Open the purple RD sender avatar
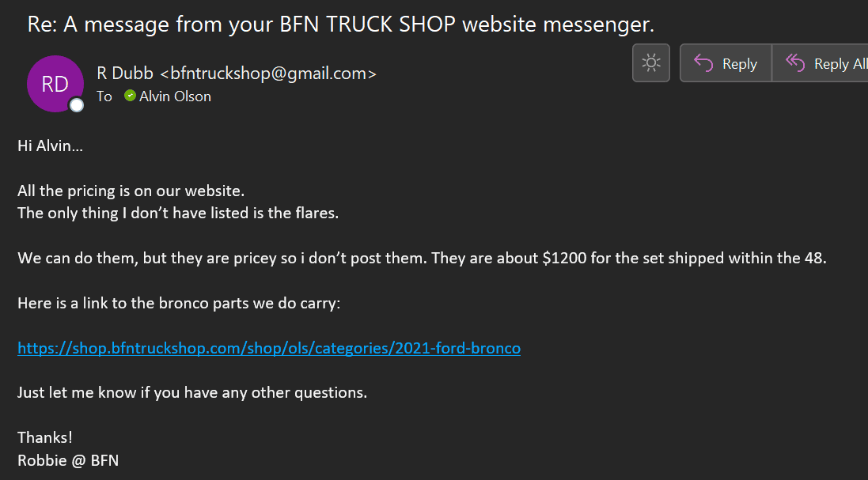 pos(55,84)
